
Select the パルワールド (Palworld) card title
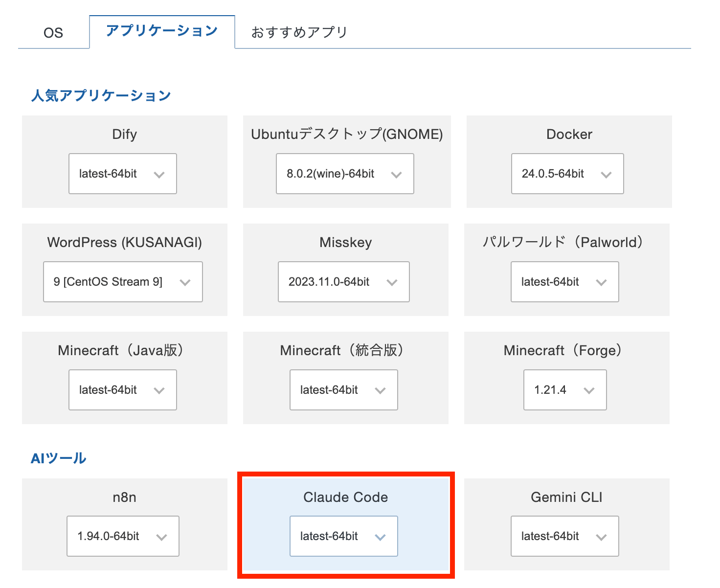[563, 242]
